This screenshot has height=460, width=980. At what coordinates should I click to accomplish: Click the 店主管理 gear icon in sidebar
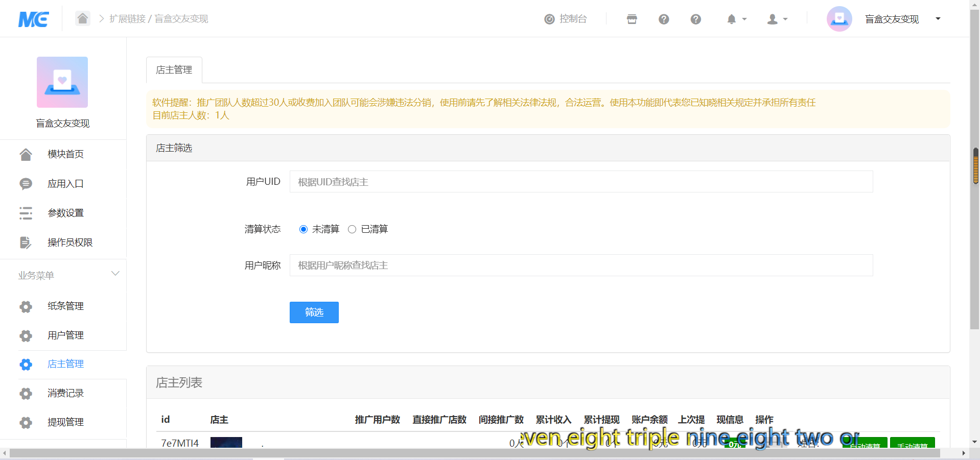coord(26,365)
